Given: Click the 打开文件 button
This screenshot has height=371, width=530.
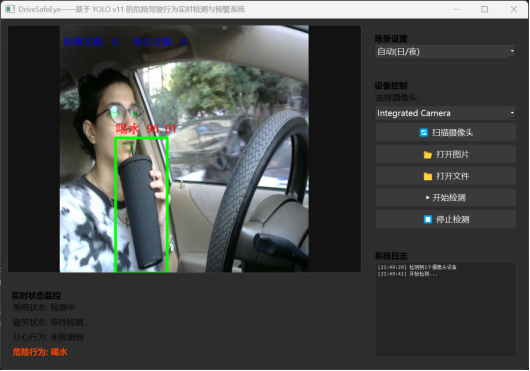Looking at the screenshot, I should click(x=445, y=176).
